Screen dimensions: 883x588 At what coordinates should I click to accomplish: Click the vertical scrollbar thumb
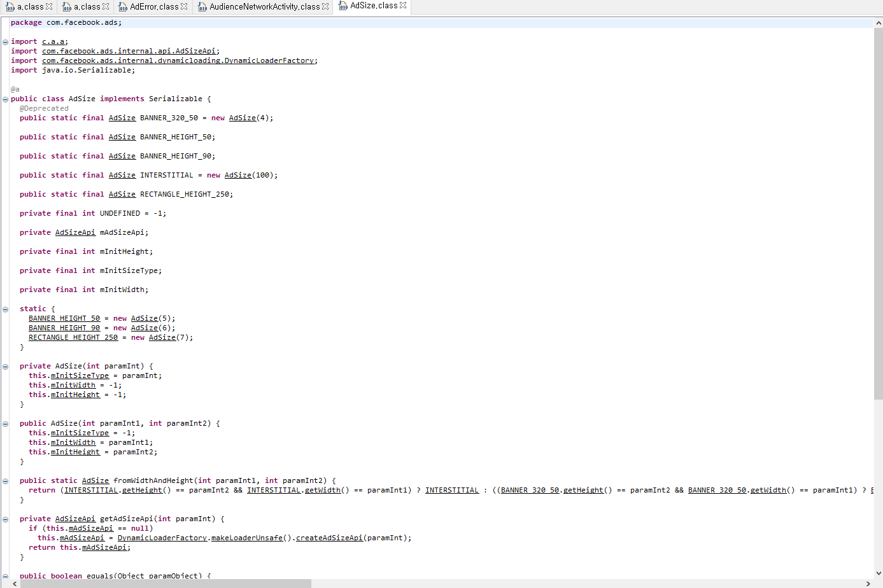879,214
